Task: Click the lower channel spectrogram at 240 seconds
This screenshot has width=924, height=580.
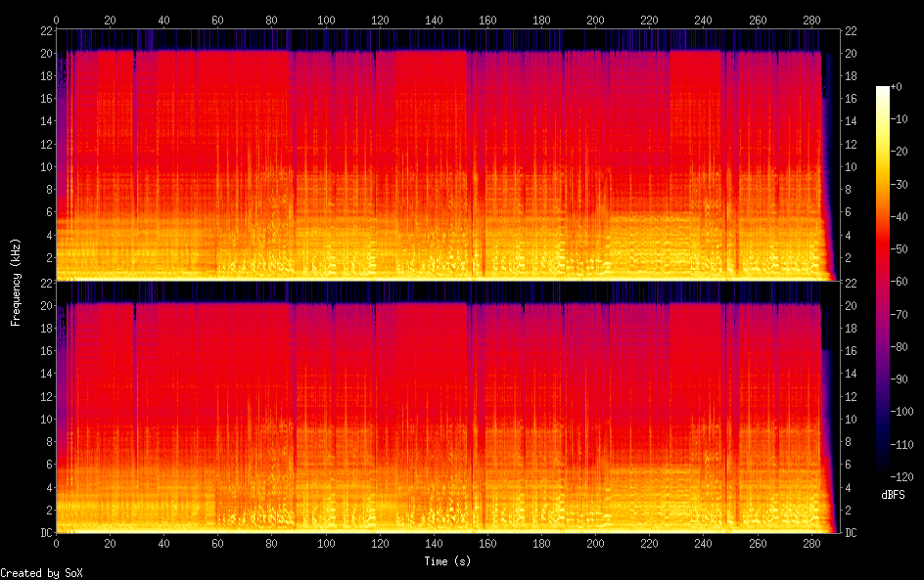Action: [703, 411]
